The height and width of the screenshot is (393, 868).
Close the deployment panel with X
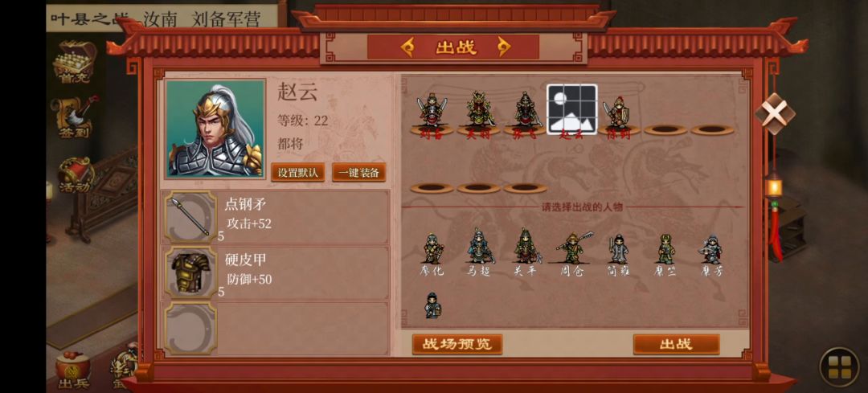(x=775, y=113)
